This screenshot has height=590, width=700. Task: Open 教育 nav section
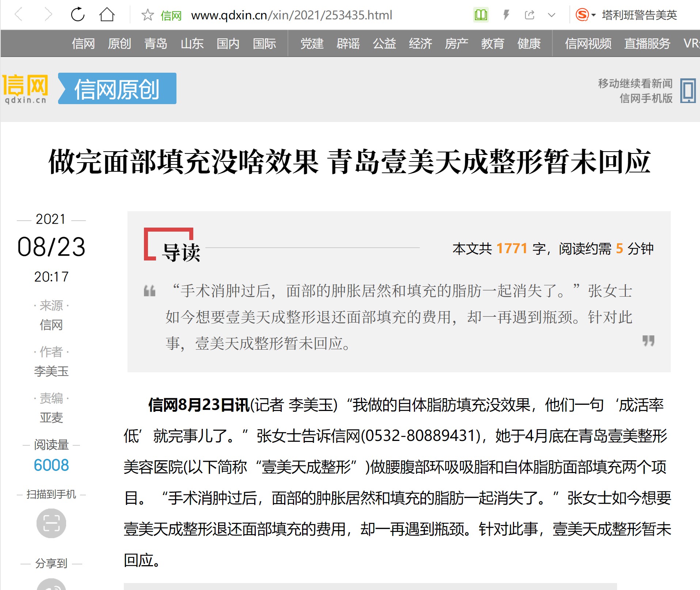pyautogui.click(x=493, y=43)
